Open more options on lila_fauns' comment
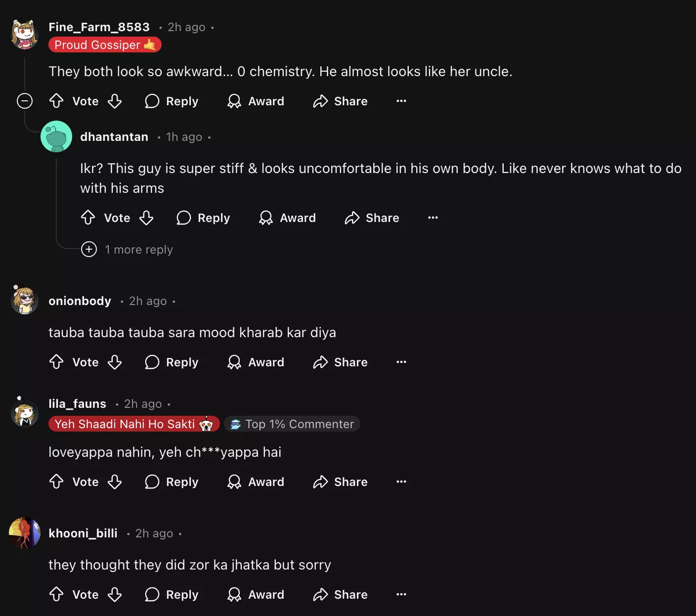This screenshot has height=616, width=696. (401, 482)
